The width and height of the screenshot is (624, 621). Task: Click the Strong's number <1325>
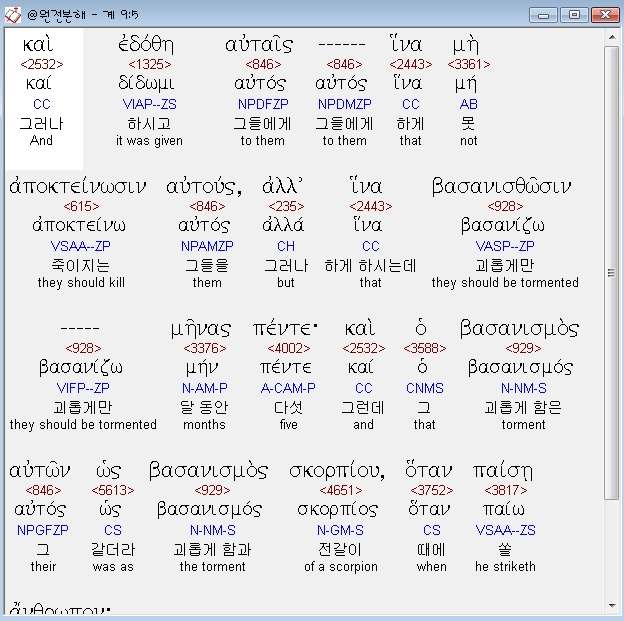coord(150,64)
